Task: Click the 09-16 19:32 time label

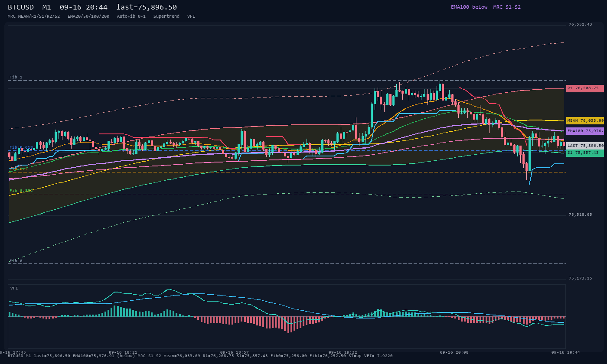Action: (343, 352)
